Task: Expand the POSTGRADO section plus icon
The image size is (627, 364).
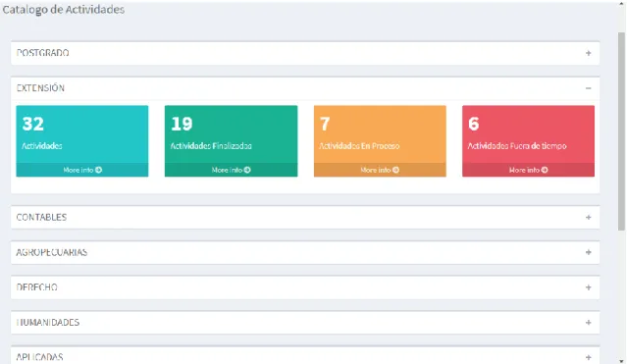Action: click(x=588, y=53)
